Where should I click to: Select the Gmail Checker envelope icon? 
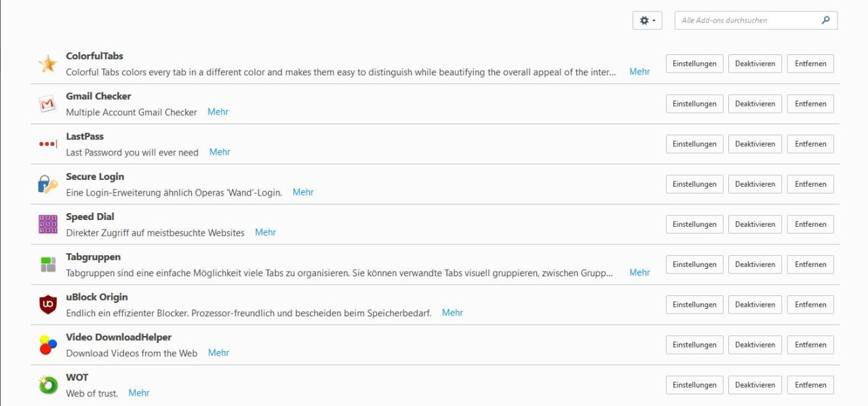pyautogui.click(x=47, y=104)
